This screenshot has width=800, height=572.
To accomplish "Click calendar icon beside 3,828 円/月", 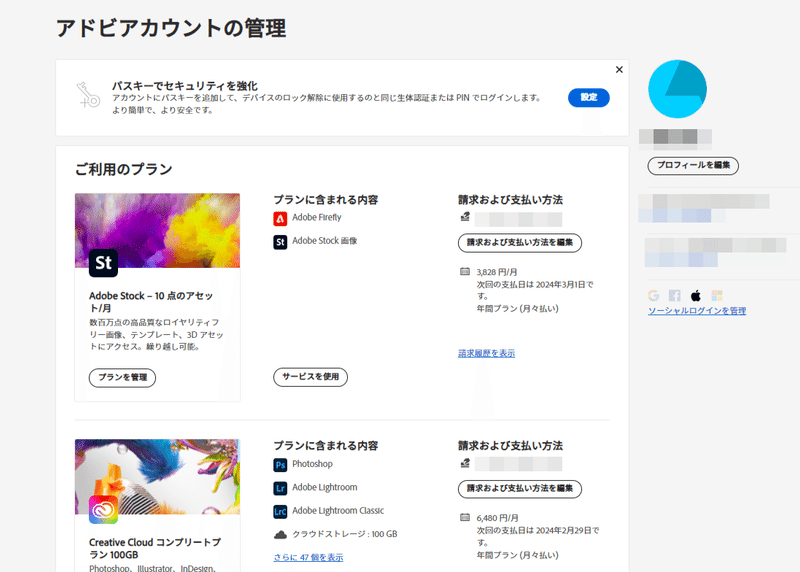I will point(465,271).
